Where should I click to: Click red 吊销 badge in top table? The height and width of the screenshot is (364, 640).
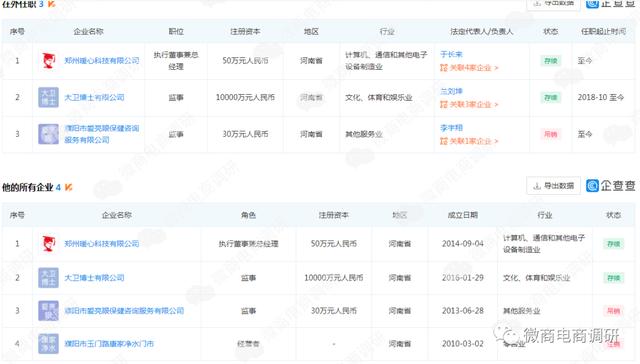(x=551, y=134)
